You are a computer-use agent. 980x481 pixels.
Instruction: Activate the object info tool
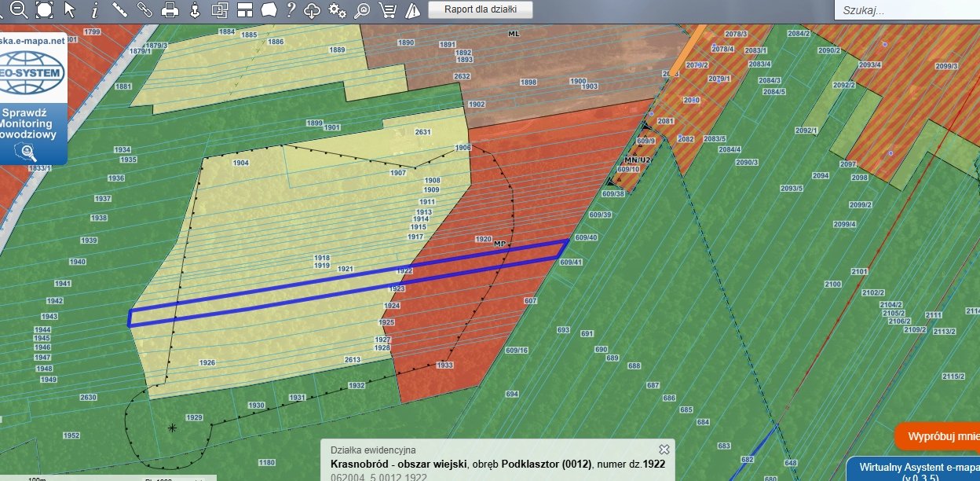pyautogui.click(x=95, y=9)
